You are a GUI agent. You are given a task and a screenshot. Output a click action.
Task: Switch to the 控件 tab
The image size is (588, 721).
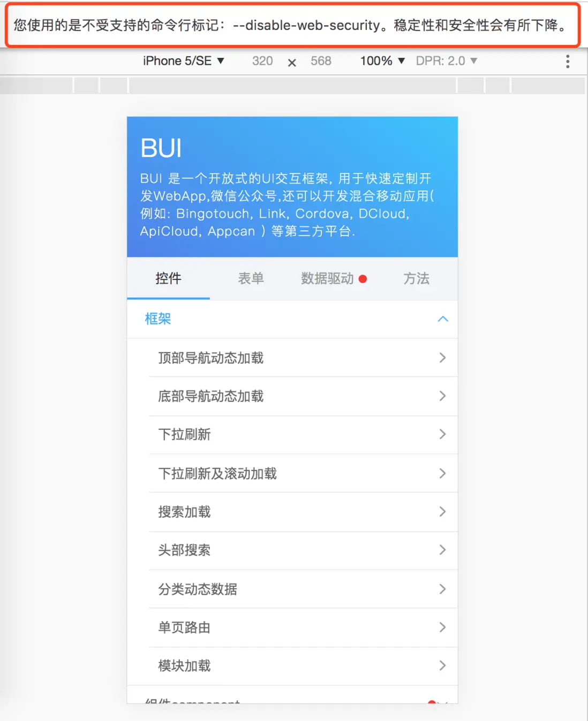168,278
